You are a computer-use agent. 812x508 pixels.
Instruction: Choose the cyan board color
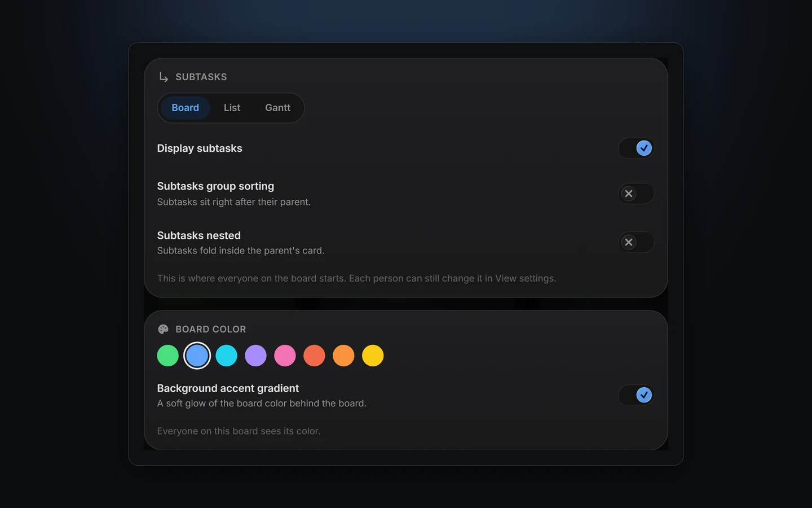(226, 356)
